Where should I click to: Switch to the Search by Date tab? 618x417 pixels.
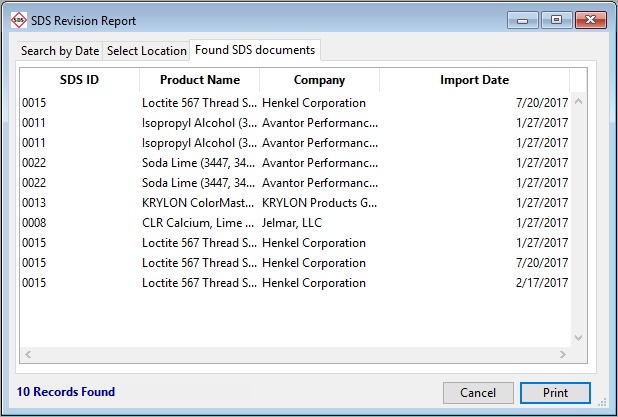click(60, 51)
